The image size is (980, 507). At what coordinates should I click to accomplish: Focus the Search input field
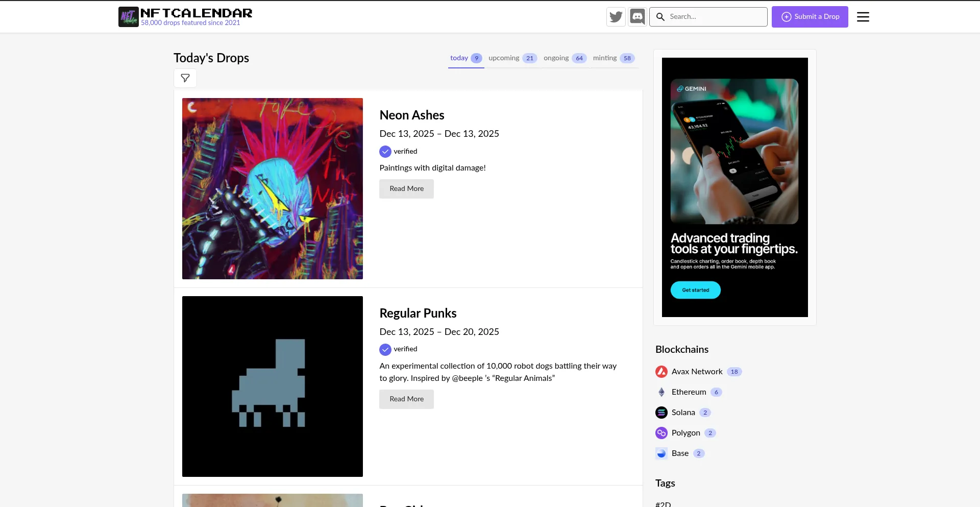(715, 17)
